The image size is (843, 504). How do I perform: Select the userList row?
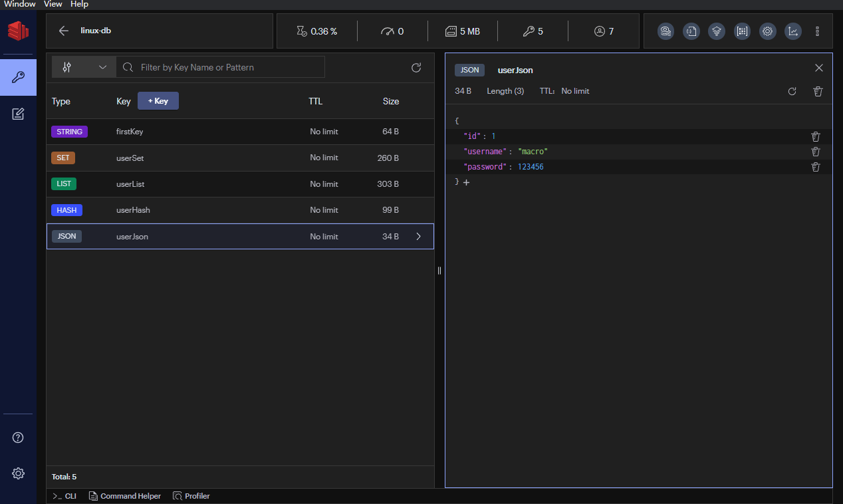(240, 184)
